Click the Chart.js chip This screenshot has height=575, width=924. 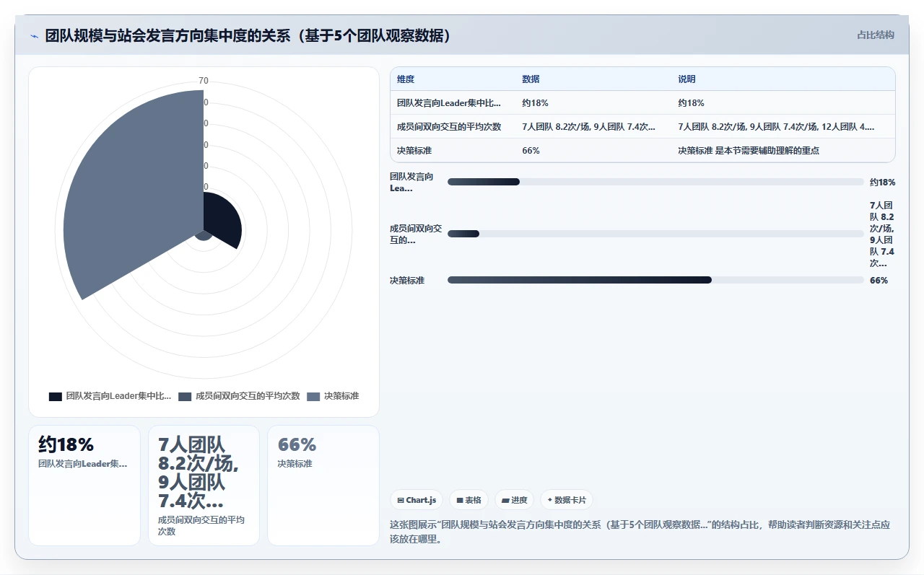[x=417, y=500]
